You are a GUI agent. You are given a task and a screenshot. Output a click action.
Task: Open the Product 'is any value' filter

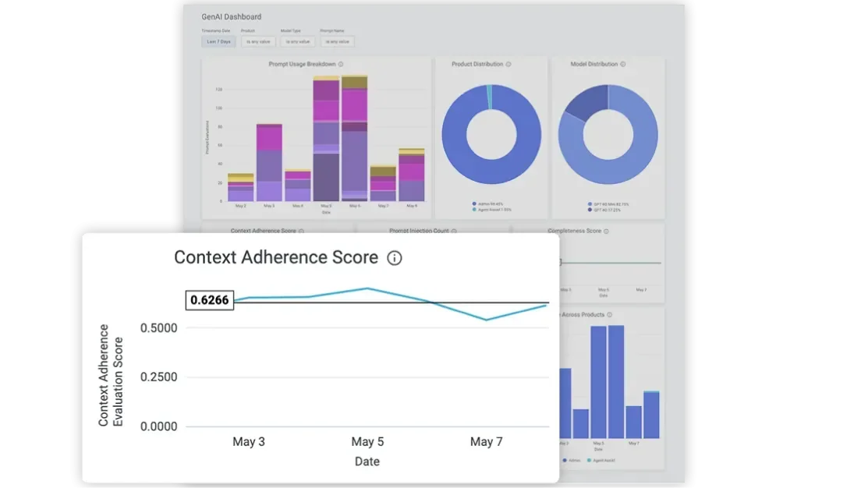click(257, 41)
